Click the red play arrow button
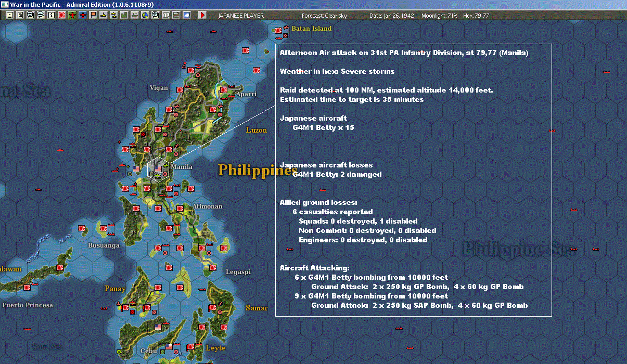 pyautogui.click(x=203, y=15)
